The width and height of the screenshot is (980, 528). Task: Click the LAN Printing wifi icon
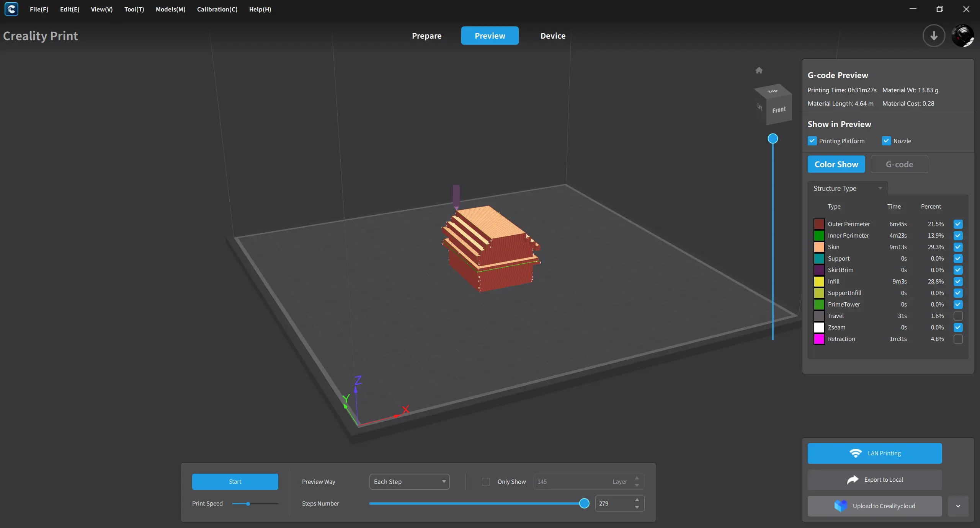pyautogui.click(x=856, y=453)
